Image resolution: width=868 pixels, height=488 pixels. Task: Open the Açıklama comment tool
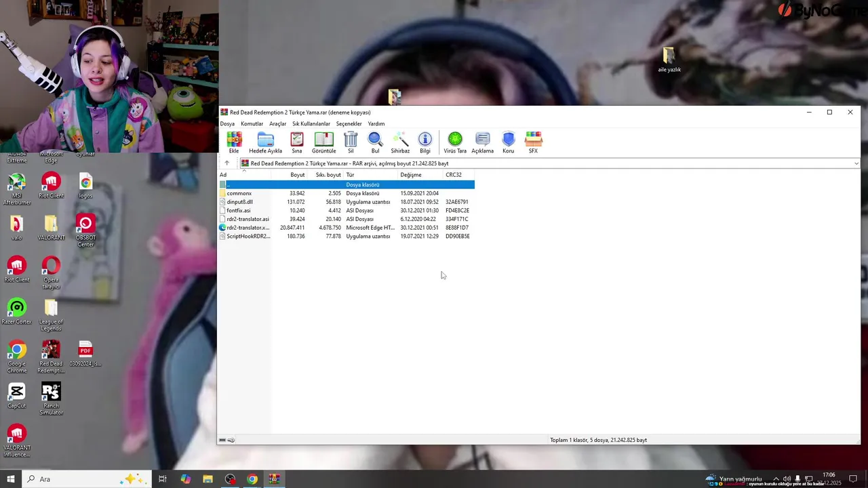pos(483,142)
